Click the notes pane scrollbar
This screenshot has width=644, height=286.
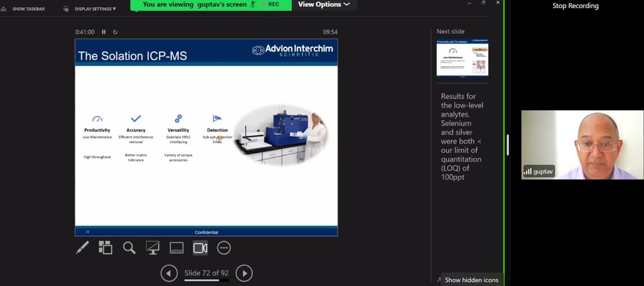pyautogui.click(x=508, y=145)
